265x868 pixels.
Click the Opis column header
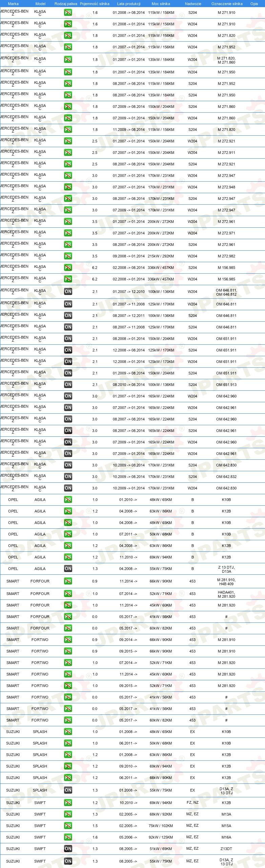254,4
